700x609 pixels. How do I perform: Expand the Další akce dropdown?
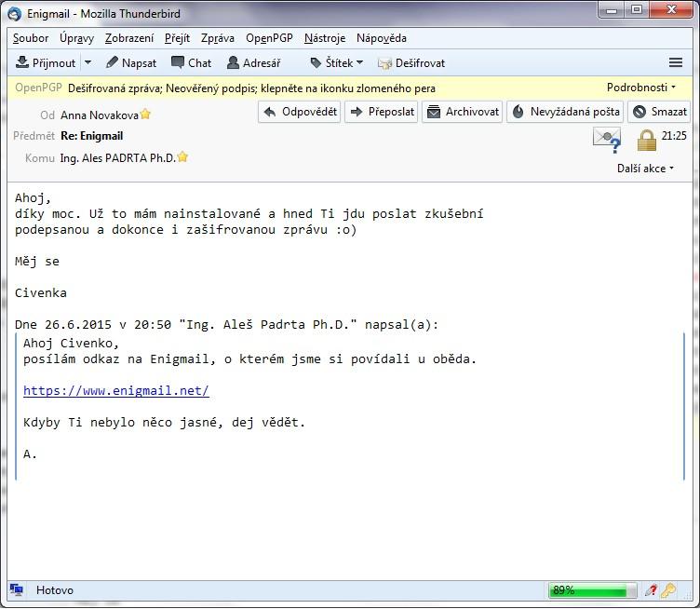pyautogui.click(x=645, y=169)
